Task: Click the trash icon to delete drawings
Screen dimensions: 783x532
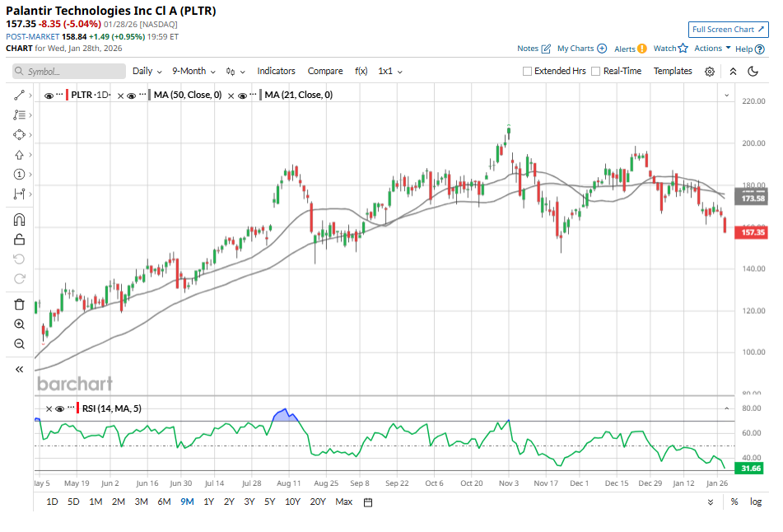Action: point(19,305)
